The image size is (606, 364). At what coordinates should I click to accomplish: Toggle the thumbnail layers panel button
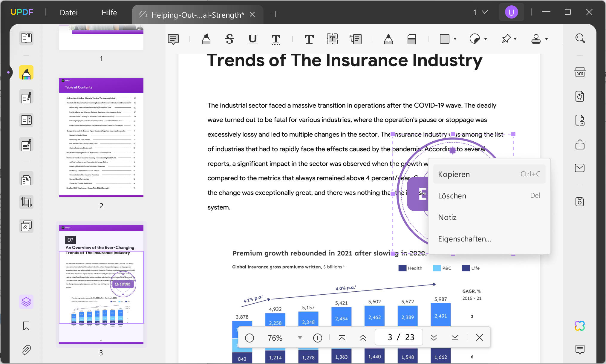coord(26,302)
